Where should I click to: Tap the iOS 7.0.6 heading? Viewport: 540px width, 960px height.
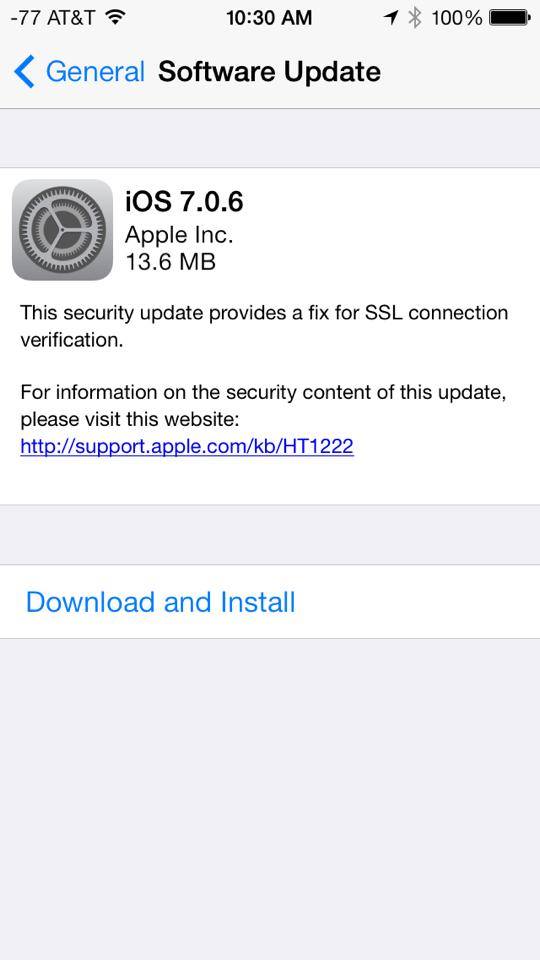click(x=184, y=201)
